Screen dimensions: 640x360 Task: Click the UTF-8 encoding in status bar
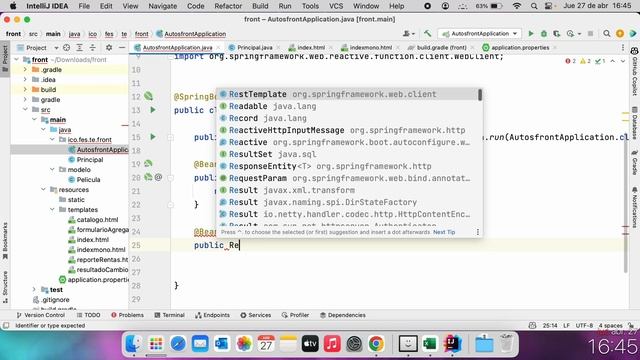coord(584,325)
